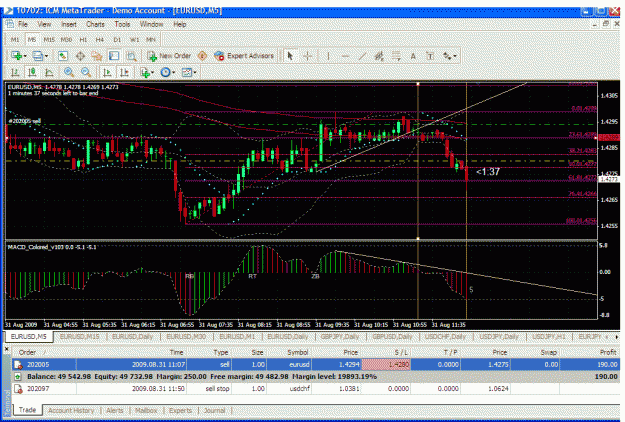Select the M15 timeframe button
625x422 pixels.
[49, 39]
